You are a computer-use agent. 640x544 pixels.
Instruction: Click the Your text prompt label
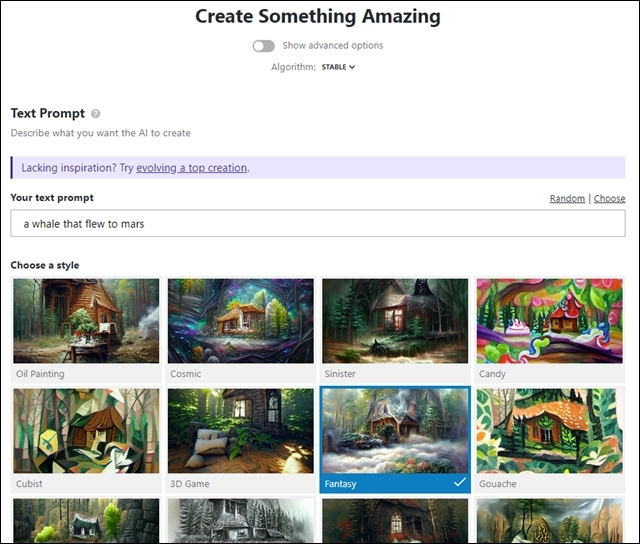pyautogui.click(x=52, y=198)
